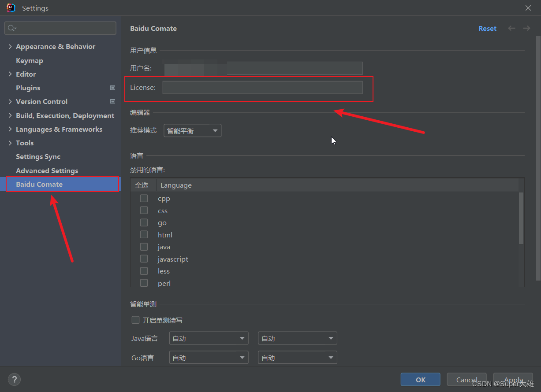Select Version Control in settings tree
Viewport: 541px width, 392px height.
(x=42, y=101)
